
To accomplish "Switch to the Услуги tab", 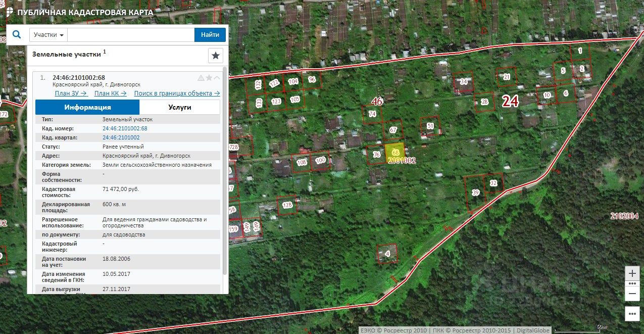I will point(179,107).
